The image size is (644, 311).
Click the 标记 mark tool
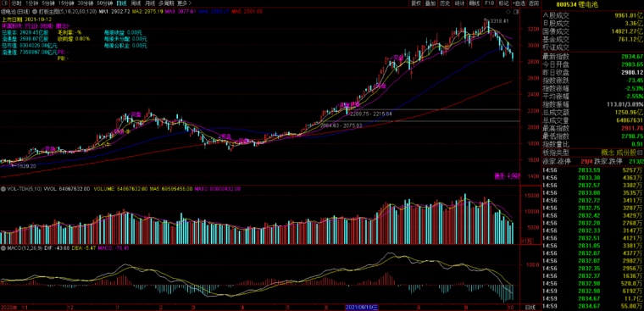503,3
